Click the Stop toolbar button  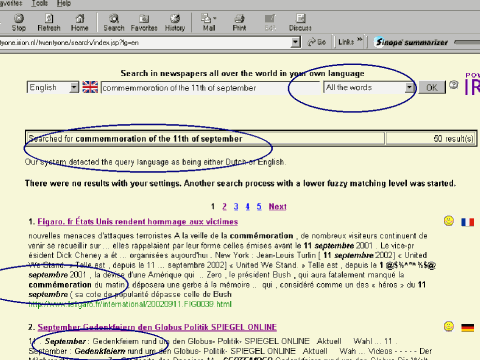click(x=19, y=23)
